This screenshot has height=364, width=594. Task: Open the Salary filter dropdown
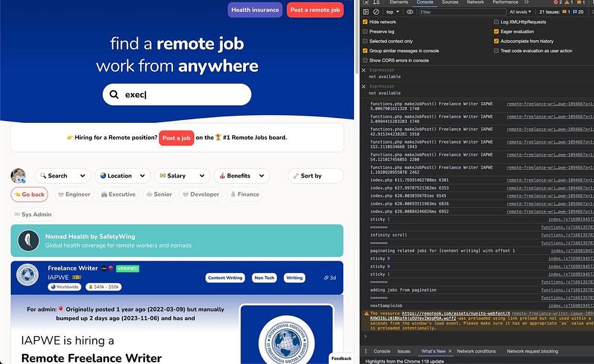pos(182,176)
